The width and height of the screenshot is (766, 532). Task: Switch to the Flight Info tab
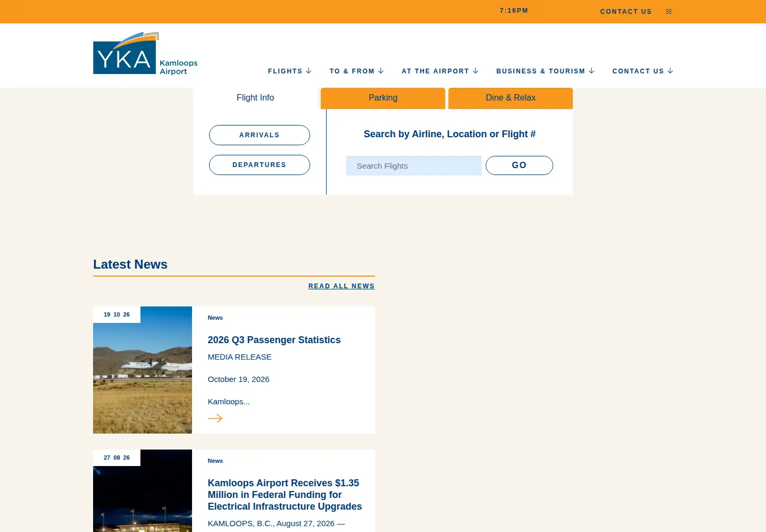(x=255, y=98)
